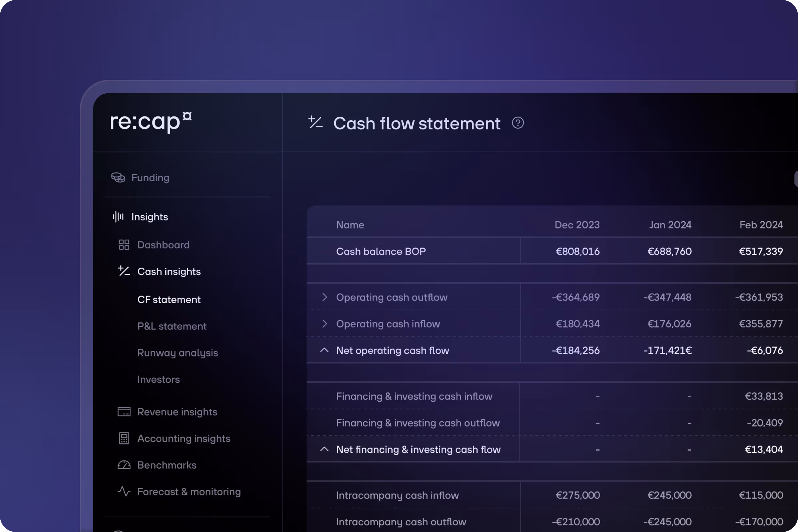Switch to Runway analysis
The height and width of the screenshot is (532, 798).
pyautogui.click(x=178, y=353)
